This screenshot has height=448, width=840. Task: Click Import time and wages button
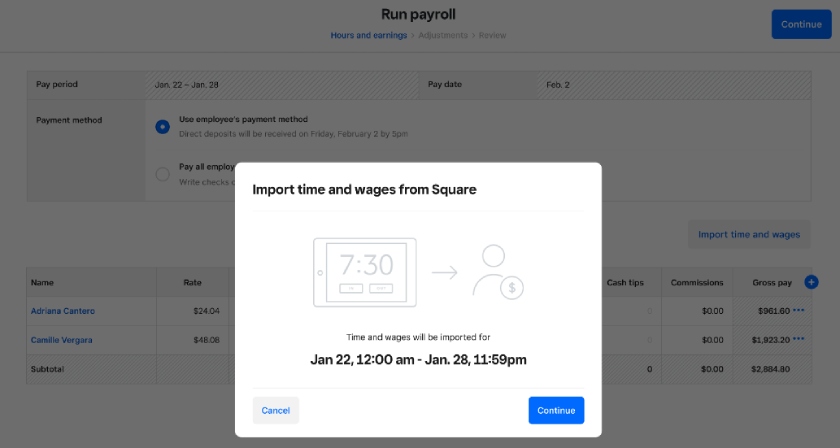749,235
